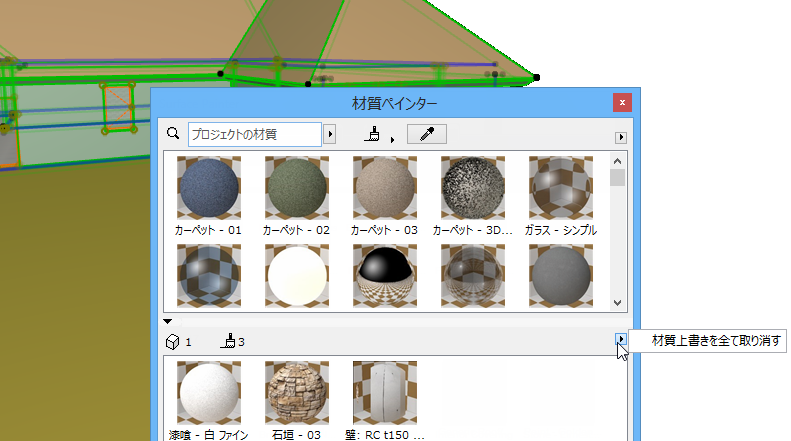
Task: Click the search magnifier icon
Action: pos(173,133)
